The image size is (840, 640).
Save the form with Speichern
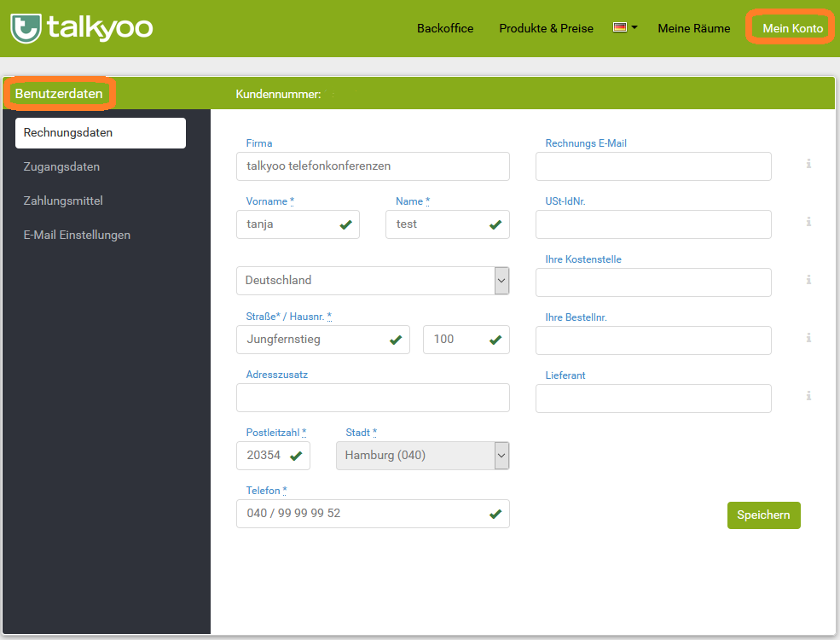(763, 515)
